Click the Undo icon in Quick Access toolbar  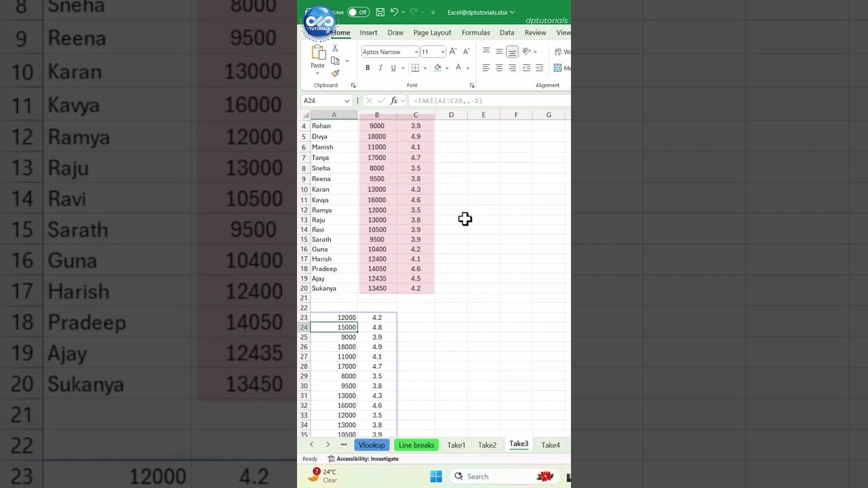coord(395,12)
